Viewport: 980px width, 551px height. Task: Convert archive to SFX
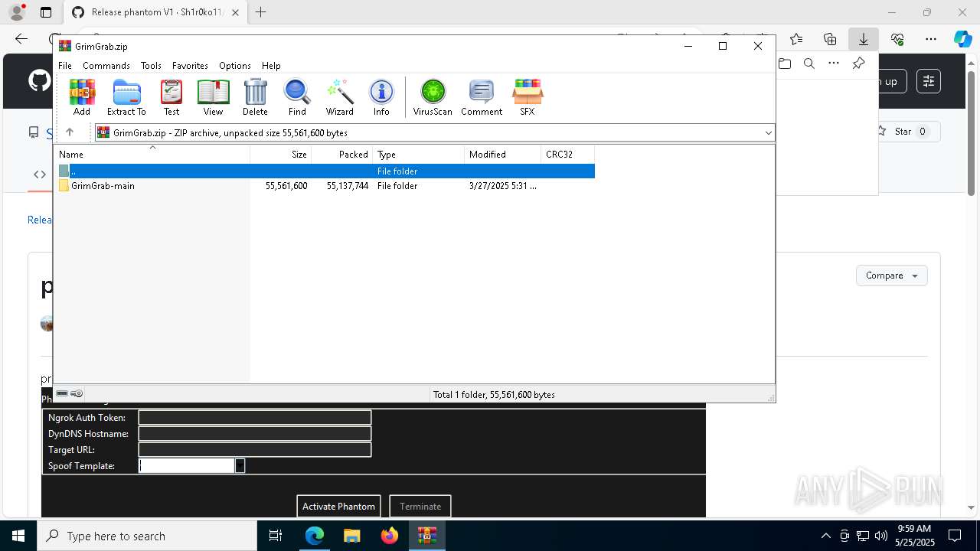[528, 97]
